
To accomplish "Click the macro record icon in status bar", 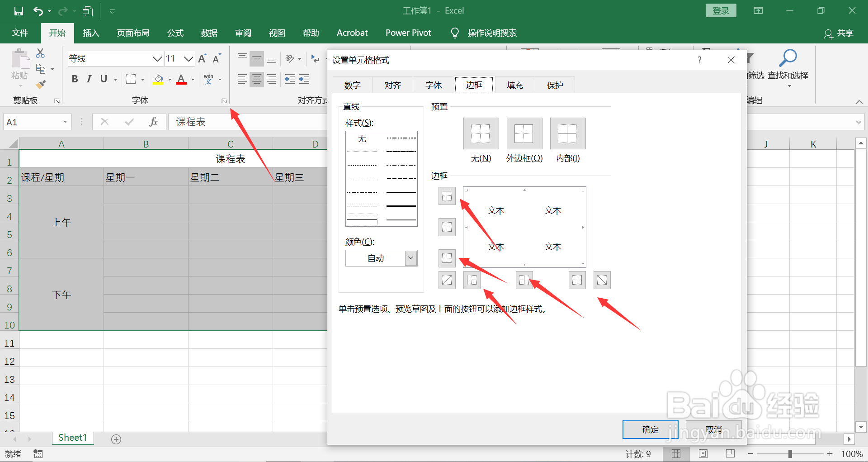I will [x=38, y=453].
